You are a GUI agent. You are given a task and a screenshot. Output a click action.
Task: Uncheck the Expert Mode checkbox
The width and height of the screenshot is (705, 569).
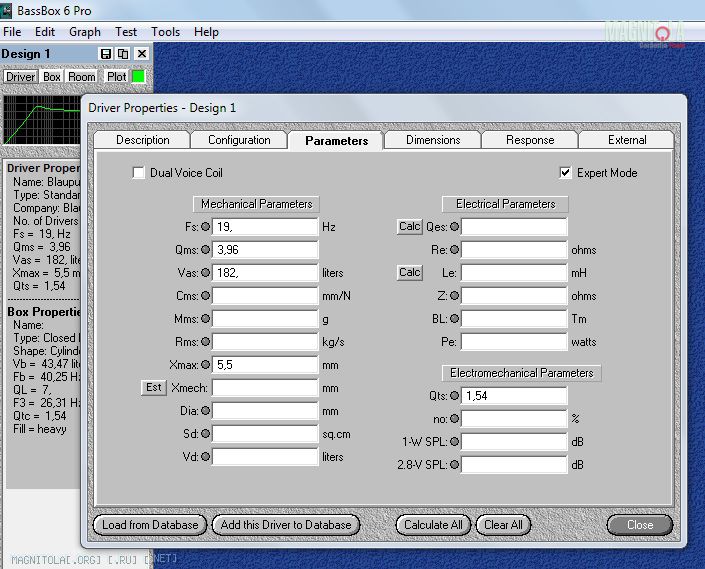pos(566,173)
